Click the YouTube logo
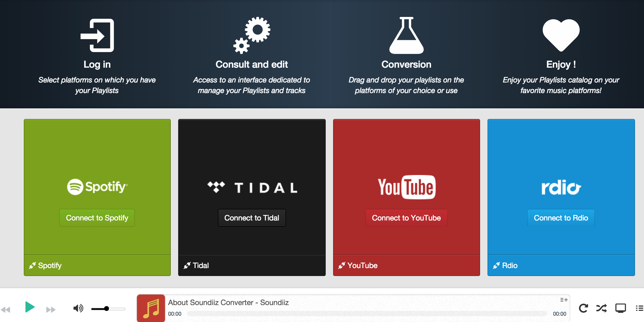Screen dimensions: 644x322 point(407,187)
